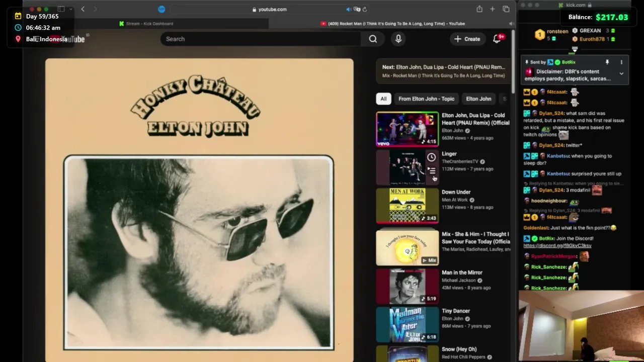Go forward with Safari's forward arrow
The height and width of the screenshot is (362, 644).
click(95, 9)
